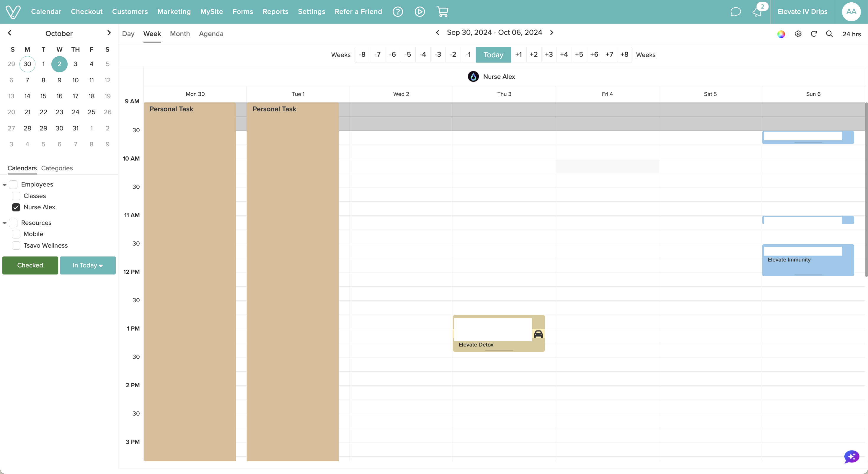Check the Tsavo Wellness checkbox
This screenshot has height=474, width=868.
pyautogui.click(x=16, y=246)
